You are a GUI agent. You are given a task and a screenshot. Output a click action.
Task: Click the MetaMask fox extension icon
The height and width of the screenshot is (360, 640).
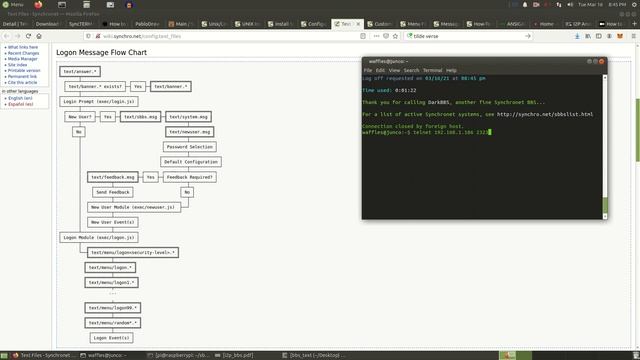[620, 36]
